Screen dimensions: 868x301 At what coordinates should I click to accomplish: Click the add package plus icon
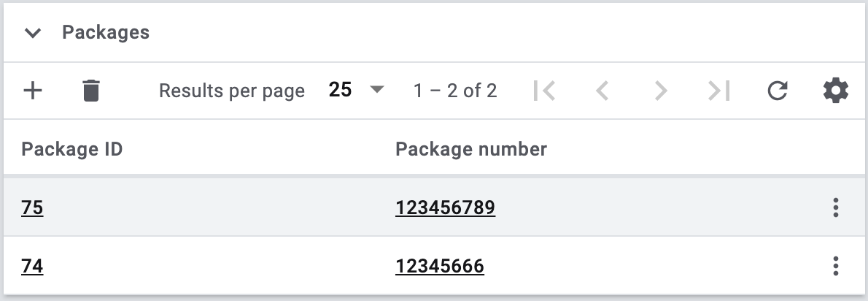[x=33, y=91]
